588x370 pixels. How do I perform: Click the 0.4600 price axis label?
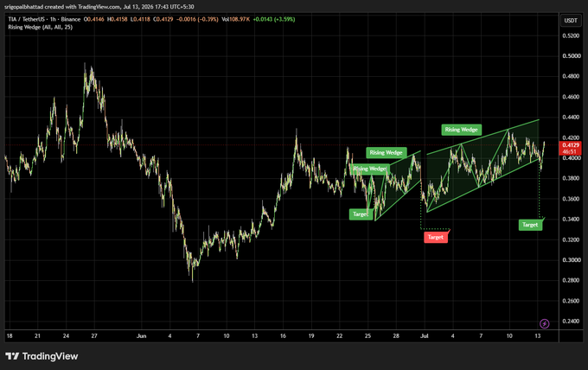(x=571, y=97)
